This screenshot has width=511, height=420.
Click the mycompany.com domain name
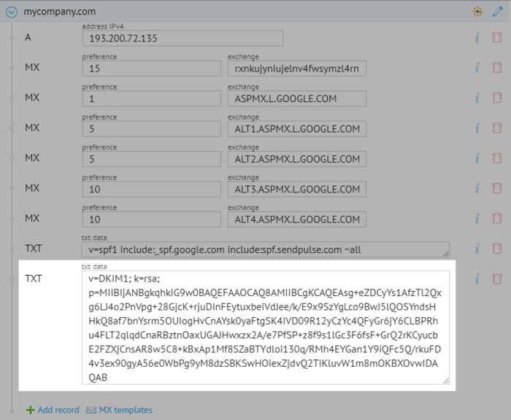click(x=60, y=12)
